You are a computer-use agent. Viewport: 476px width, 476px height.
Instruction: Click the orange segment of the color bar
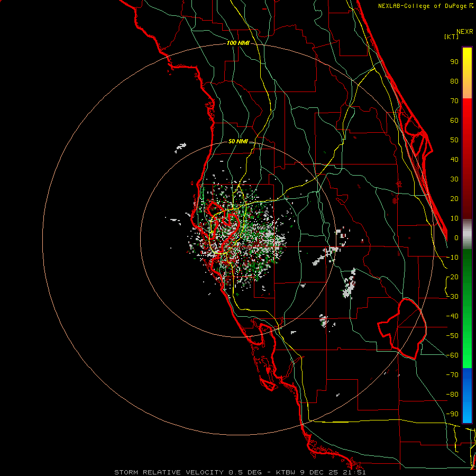click(x=467, y=88)
